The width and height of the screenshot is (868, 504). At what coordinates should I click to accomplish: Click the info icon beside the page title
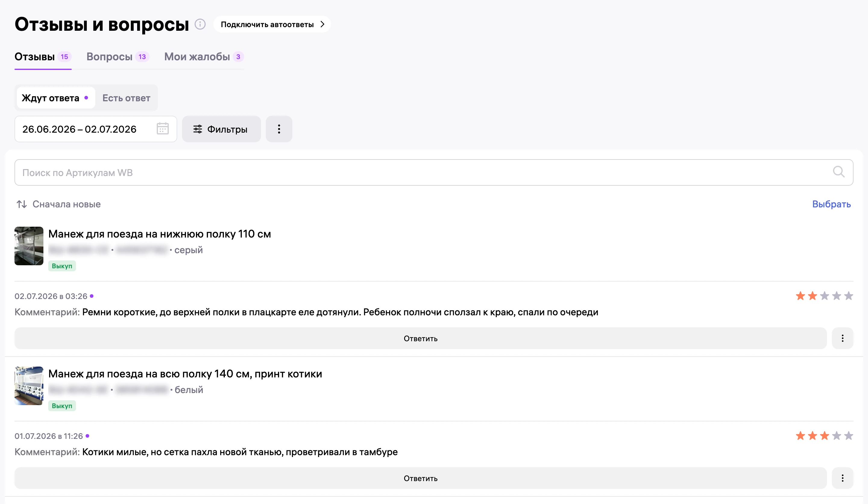coord(200,24)
